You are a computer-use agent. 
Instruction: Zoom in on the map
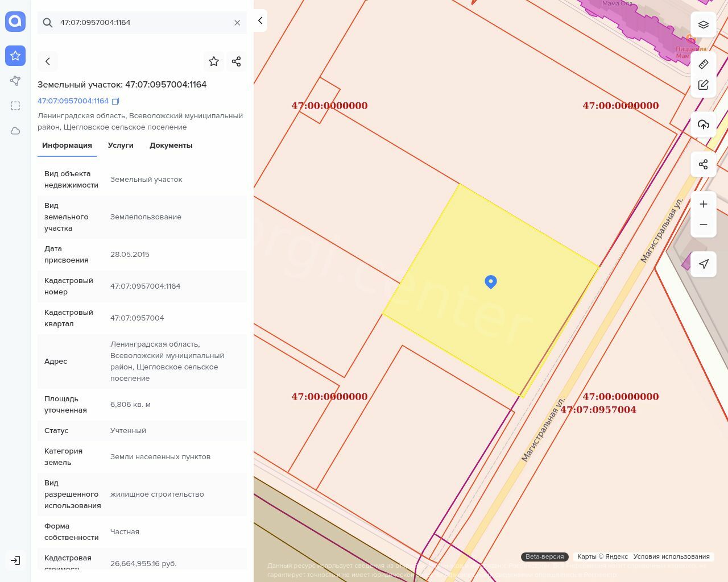[704, 204]
